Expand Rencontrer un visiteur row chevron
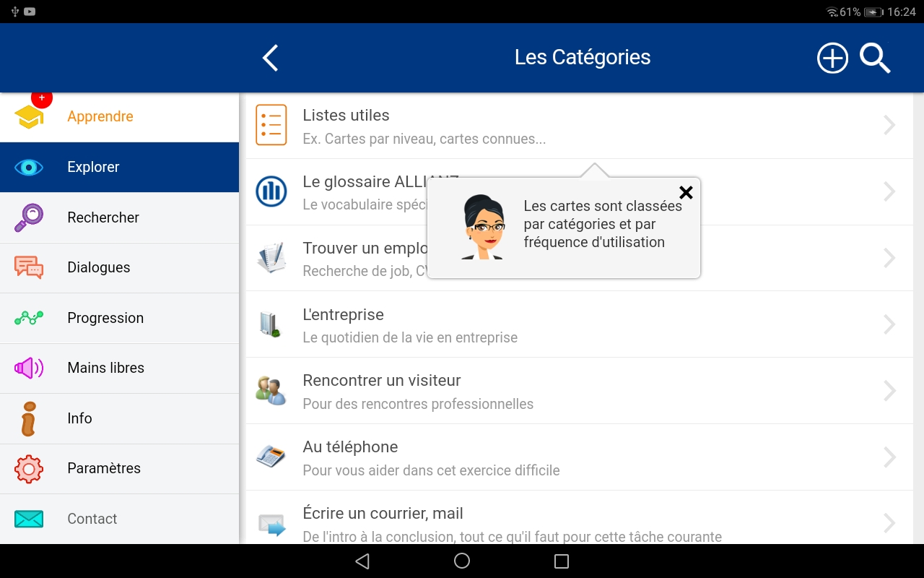Screen dimensions: 924x578 pyautogui.click(x=889, y=391)
